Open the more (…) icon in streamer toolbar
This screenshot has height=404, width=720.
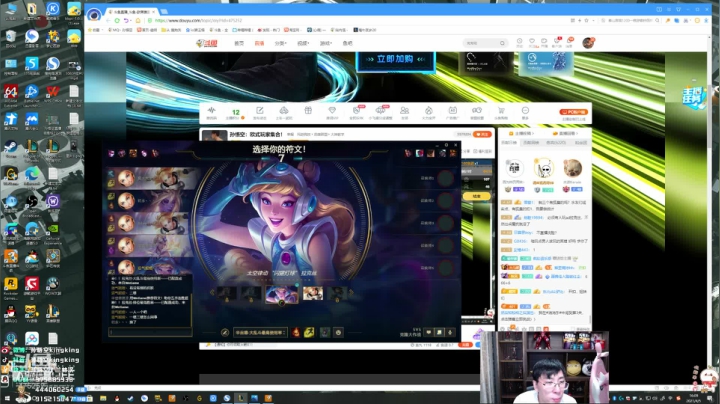tap(525, 112)
